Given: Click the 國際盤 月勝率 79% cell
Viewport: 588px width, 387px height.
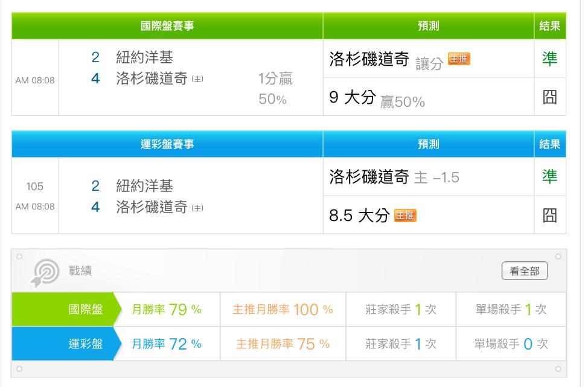Looking at the screenshot, I should pos(167,309).
